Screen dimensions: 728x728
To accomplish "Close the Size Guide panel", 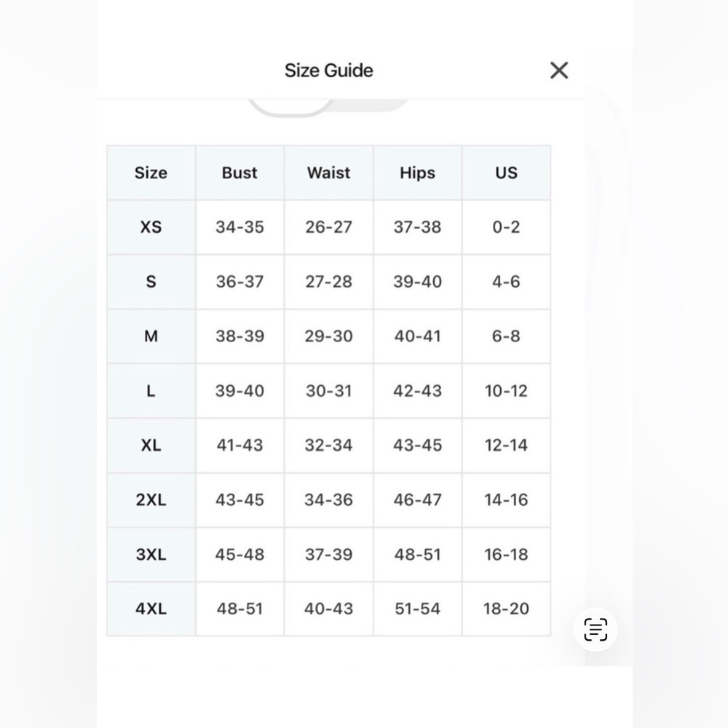I will pyautogui.click(x=559, y=71).
